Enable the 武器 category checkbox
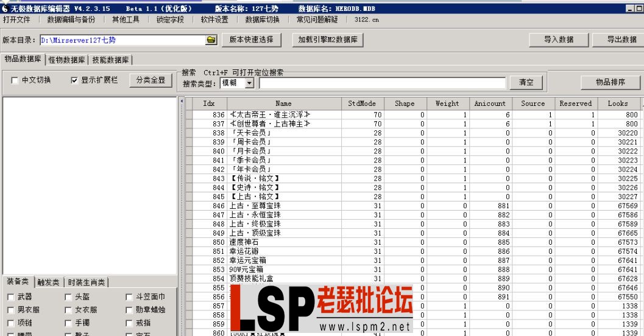The width and height of the screenshot is (644, 336). 11,297
